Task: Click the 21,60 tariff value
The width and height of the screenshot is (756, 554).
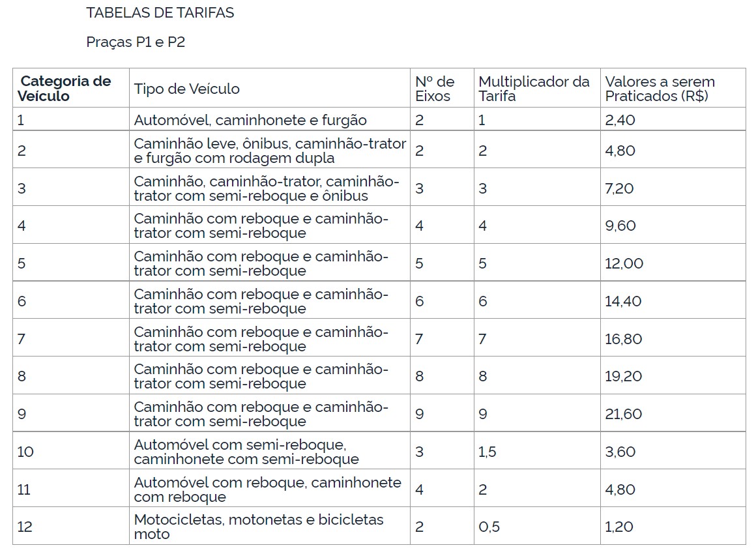Action: coord(623,414)
